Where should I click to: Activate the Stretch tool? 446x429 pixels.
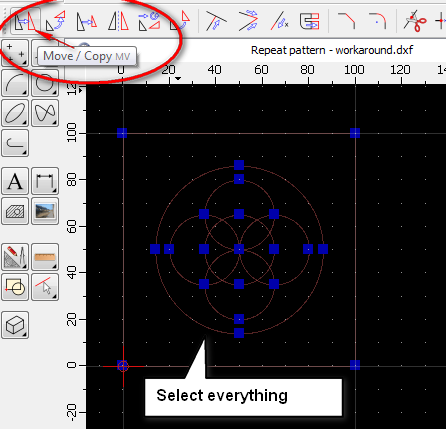310,21
